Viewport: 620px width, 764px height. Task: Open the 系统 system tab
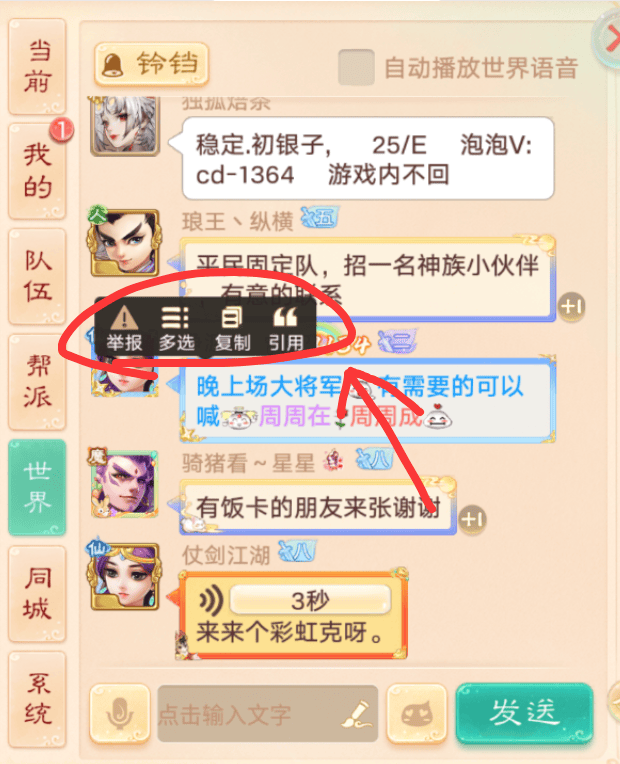coord(37,699)
